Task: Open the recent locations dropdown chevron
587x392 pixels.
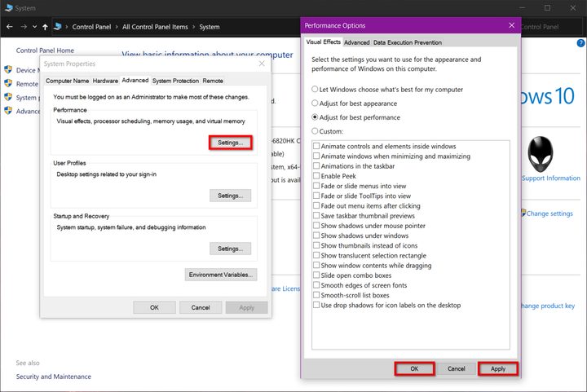Action: (x=35, y=27)
